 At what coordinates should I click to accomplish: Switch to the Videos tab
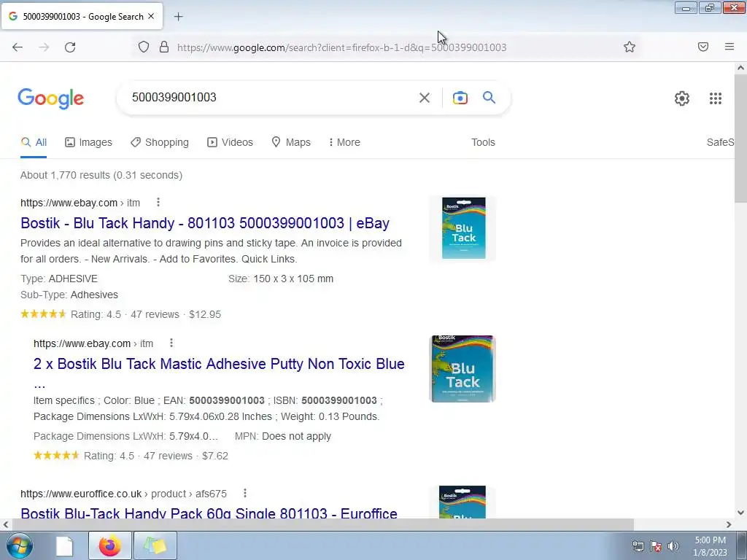pyautogui.click(x=230, y=142)
